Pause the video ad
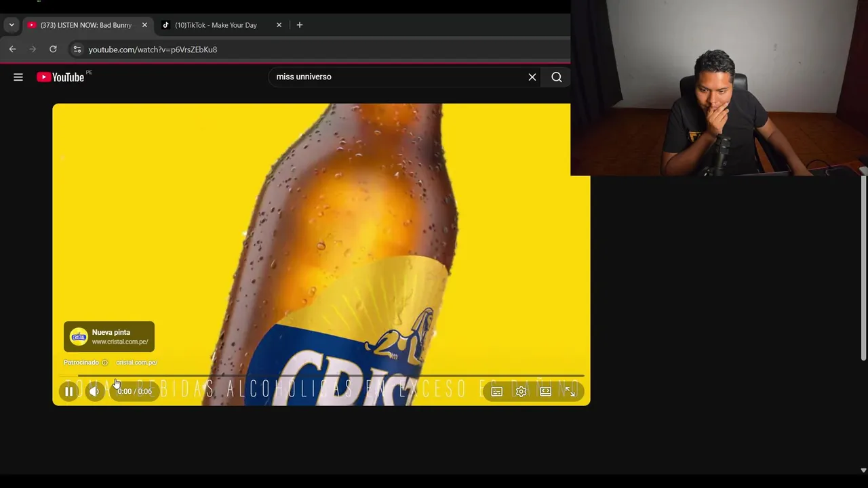This screenshot has height=488, width=868. 68,391
